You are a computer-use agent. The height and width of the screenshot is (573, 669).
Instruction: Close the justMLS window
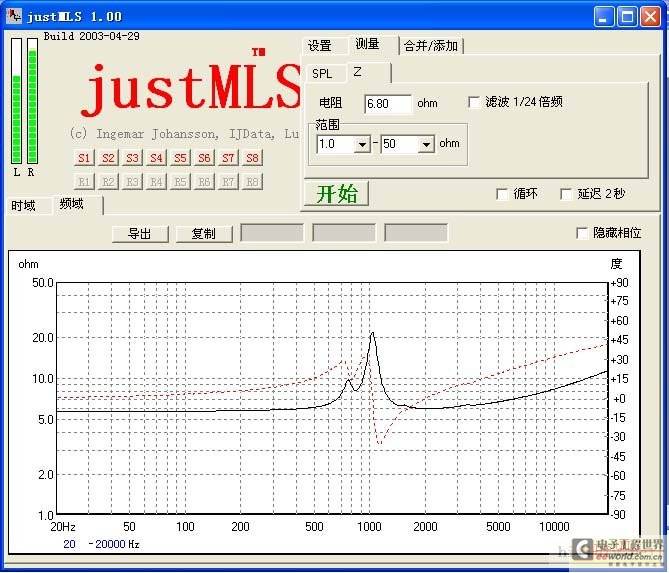(650, 17)
